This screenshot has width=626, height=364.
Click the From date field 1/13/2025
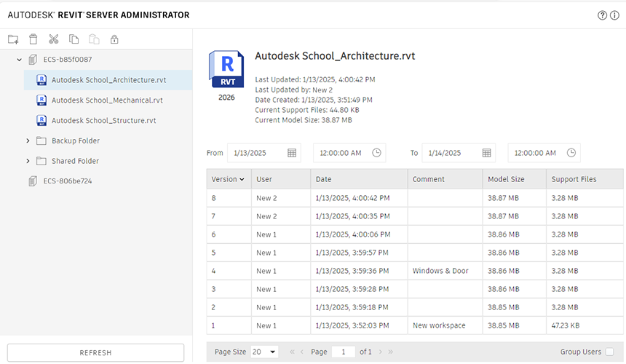pos(264,153)
